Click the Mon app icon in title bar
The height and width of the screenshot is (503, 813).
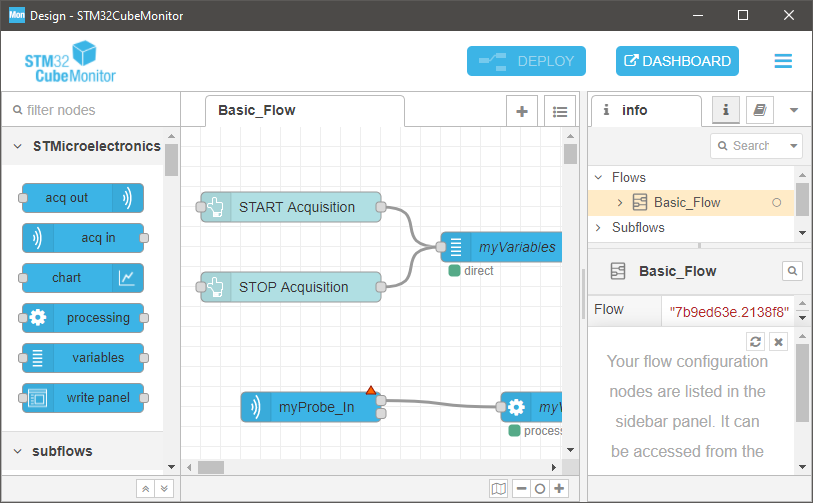click(x=17, y=15)
